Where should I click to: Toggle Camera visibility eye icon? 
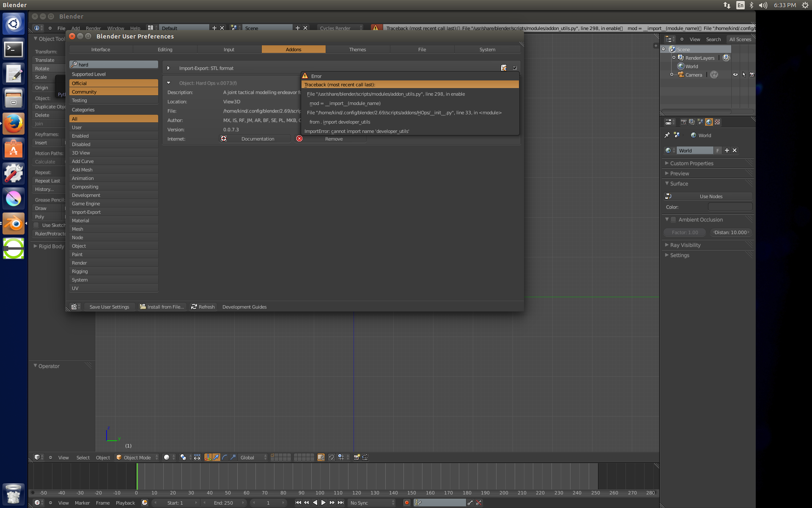[735, 75]
